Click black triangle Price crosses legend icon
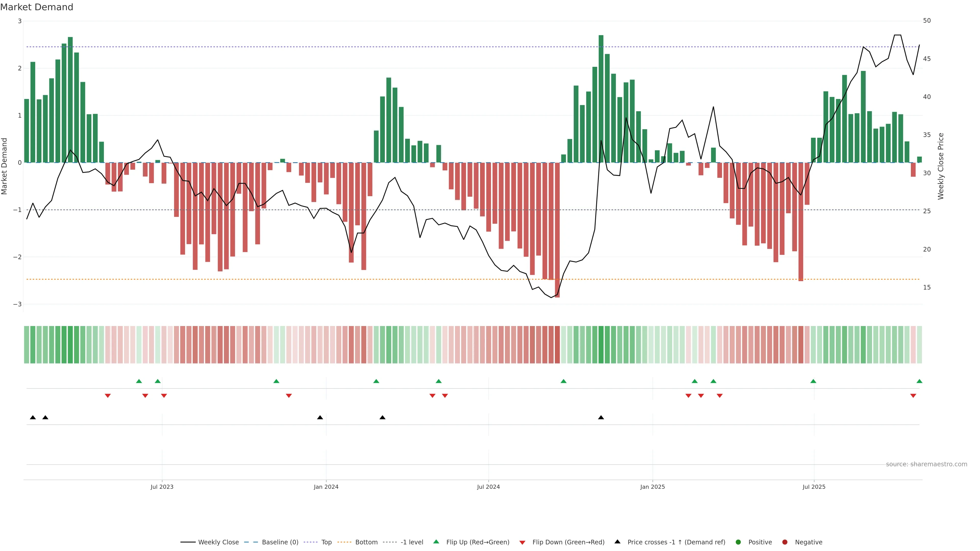Screen dimensions: 980x551 pos(617,542)
